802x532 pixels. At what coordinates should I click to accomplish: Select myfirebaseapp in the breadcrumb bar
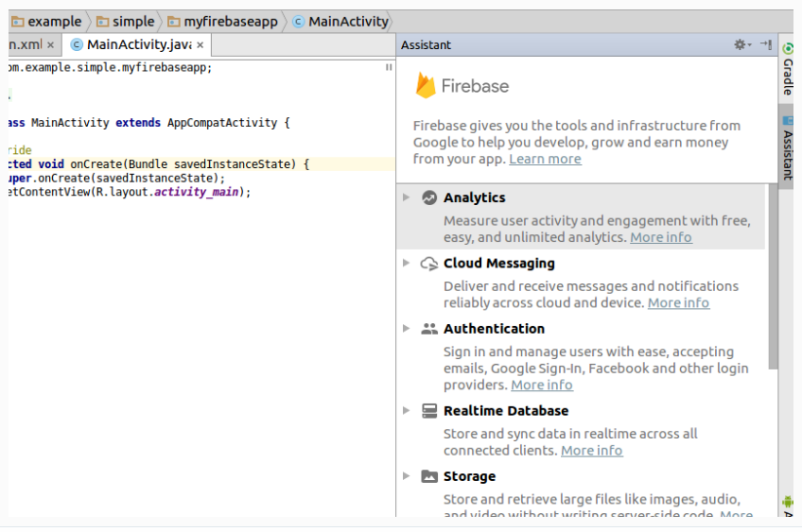pos(231,21)
